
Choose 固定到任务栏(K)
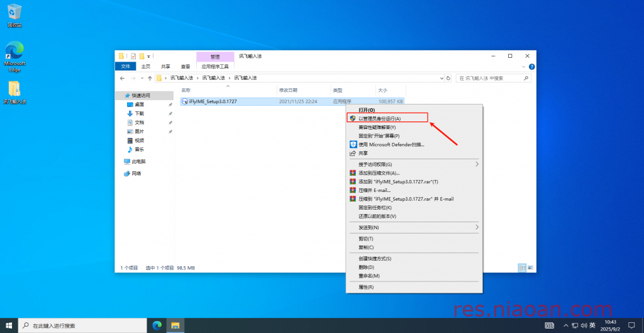tap(414, 208)
